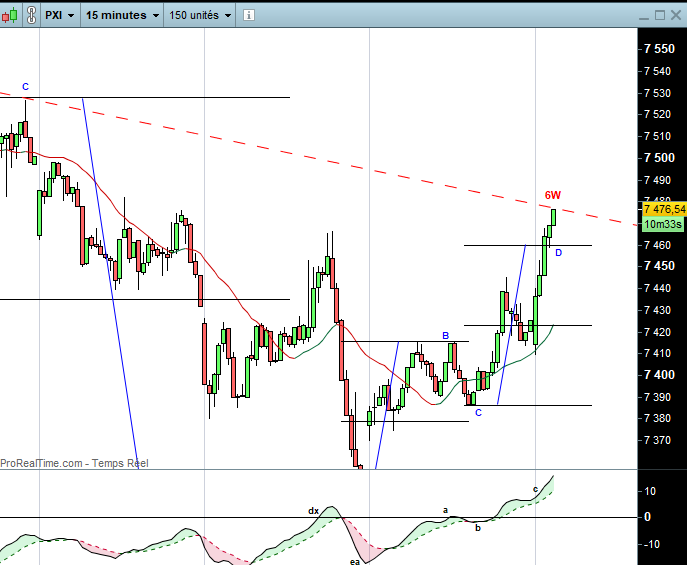Open the 150 unités dropdown

(200, 15)
